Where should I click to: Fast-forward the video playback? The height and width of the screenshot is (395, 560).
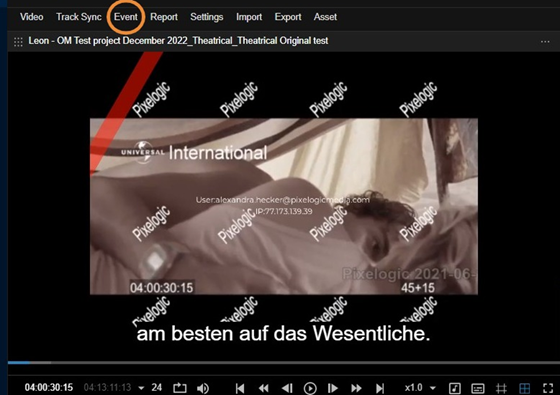tap(356, 388)
